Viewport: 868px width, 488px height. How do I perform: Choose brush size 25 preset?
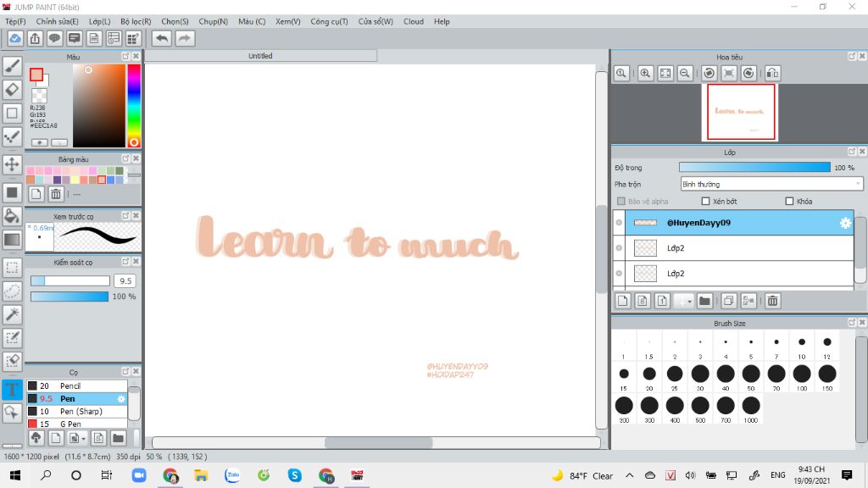(674, 376)
